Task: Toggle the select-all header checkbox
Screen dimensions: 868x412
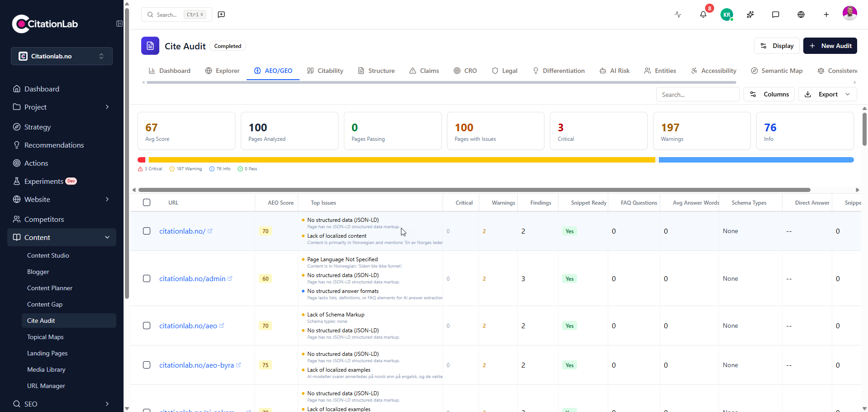Action: coord(147,202)
